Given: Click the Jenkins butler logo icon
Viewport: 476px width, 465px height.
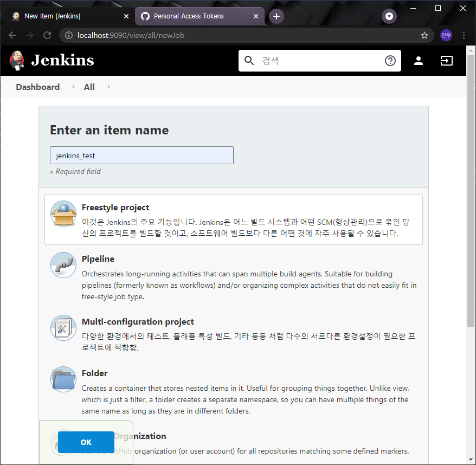Looking at the screenshot, I should pos(17,60).
